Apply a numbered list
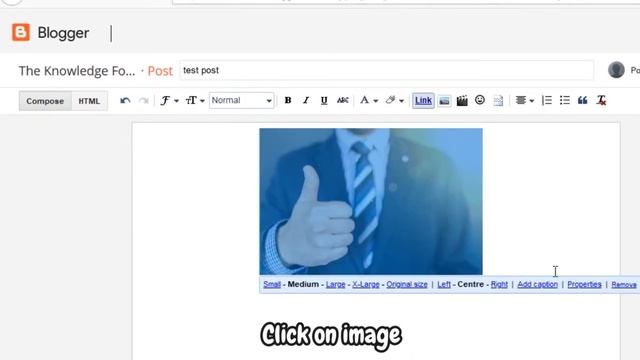 pyautogui.click(x=547, y=100)
